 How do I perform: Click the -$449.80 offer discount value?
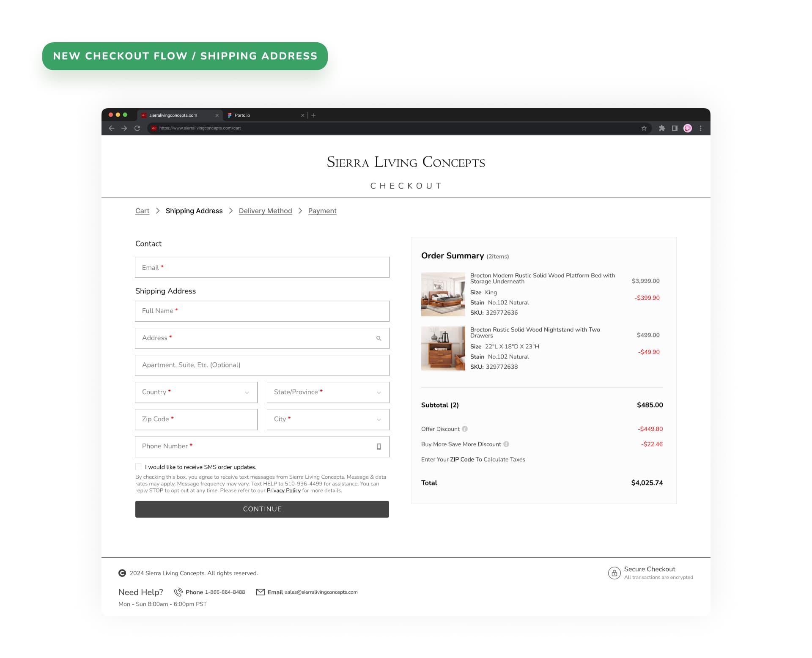click(650, 429)
